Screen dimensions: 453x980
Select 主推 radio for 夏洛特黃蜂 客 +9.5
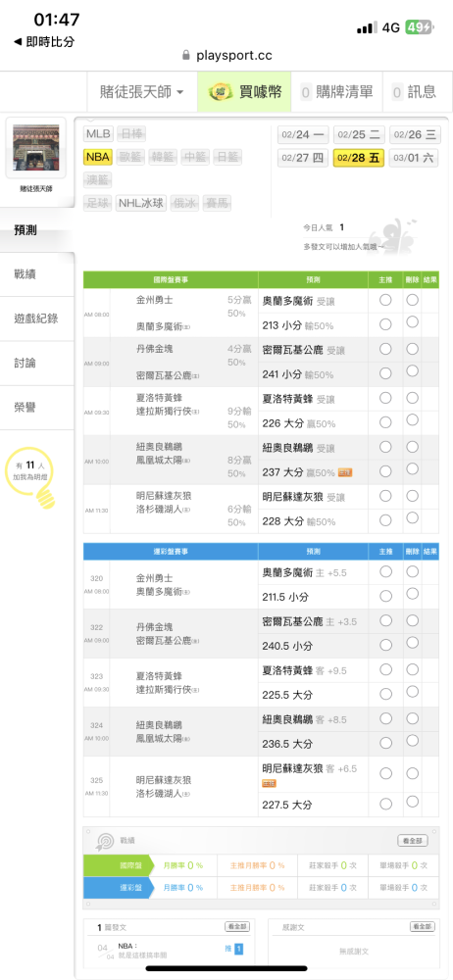point(385,669)
